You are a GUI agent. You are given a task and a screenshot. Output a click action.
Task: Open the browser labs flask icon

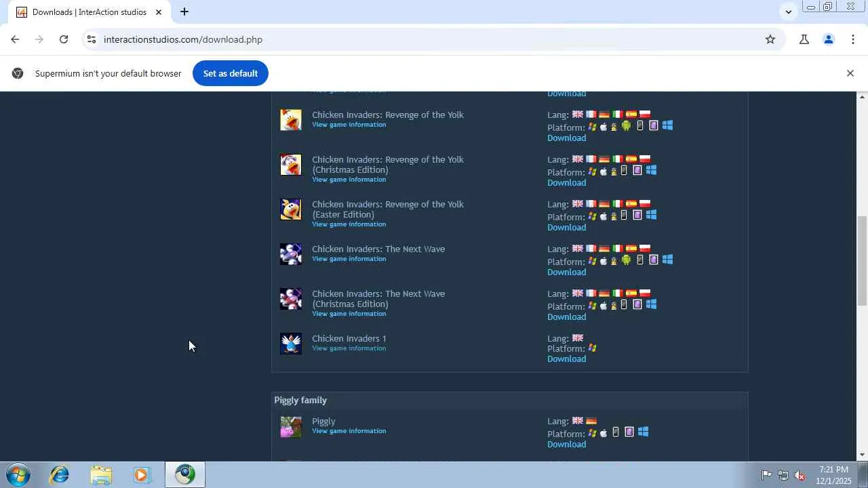pos(804,39)
